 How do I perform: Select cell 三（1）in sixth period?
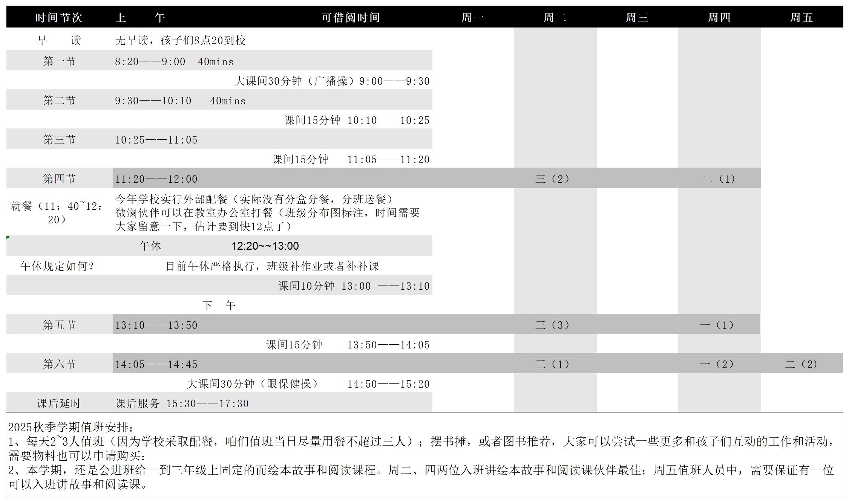[x=553, y=364]
